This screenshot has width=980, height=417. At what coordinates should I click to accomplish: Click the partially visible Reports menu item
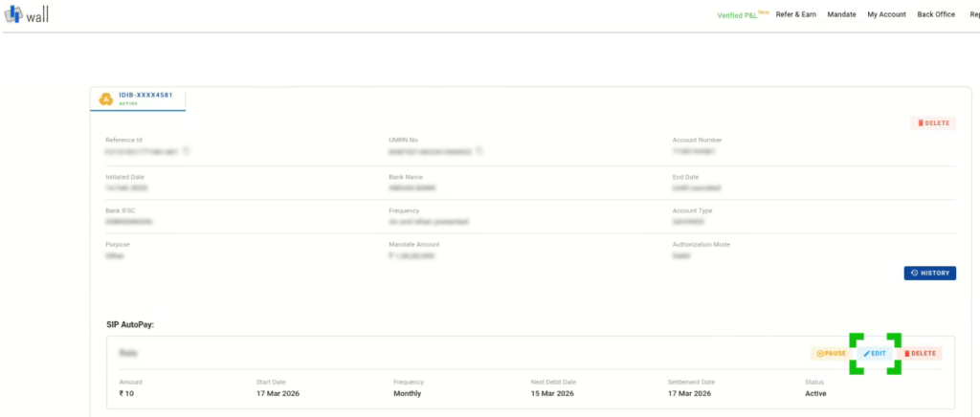973,14
